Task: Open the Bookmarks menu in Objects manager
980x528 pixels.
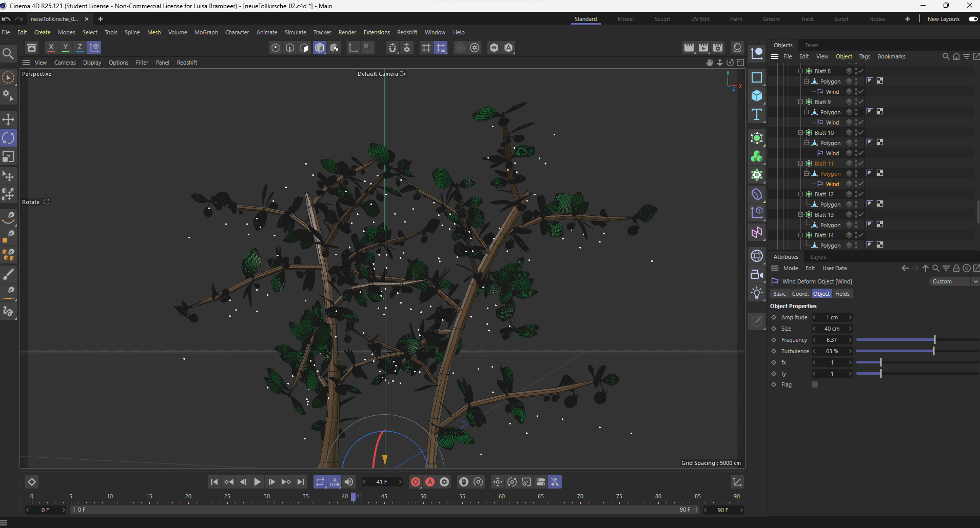Action: (x=892, y=56)
